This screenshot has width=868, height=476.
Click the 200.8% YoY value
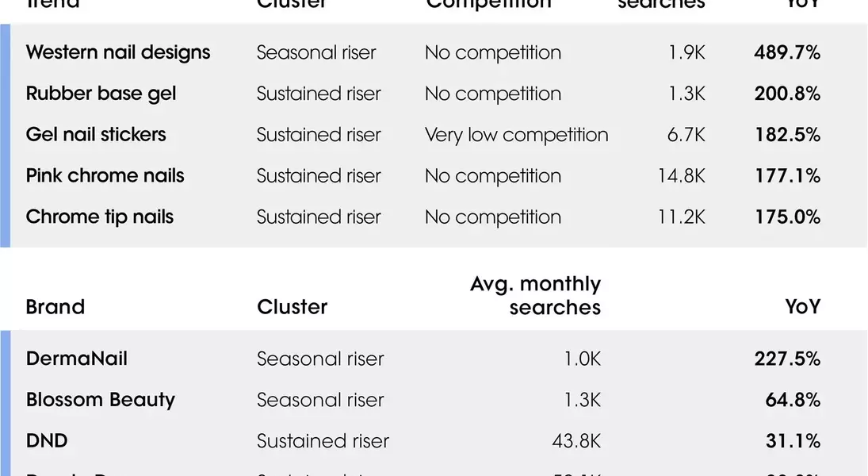coord(787,94)
